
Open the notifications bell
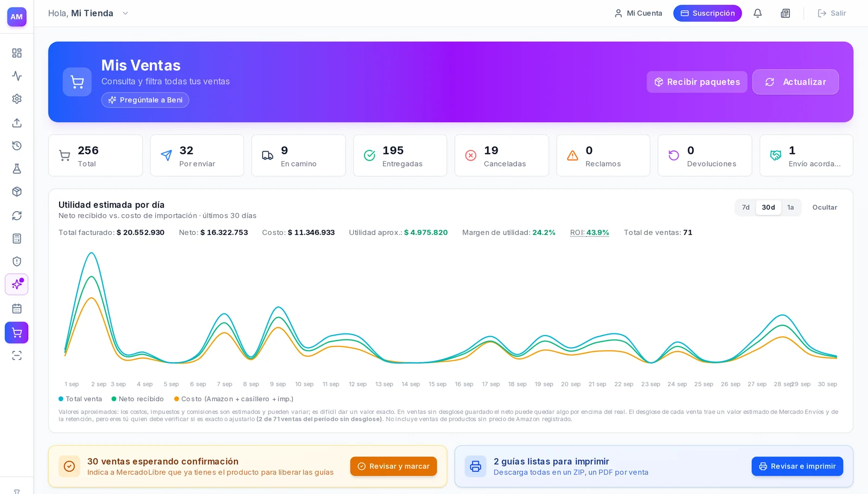pos(757,13)
